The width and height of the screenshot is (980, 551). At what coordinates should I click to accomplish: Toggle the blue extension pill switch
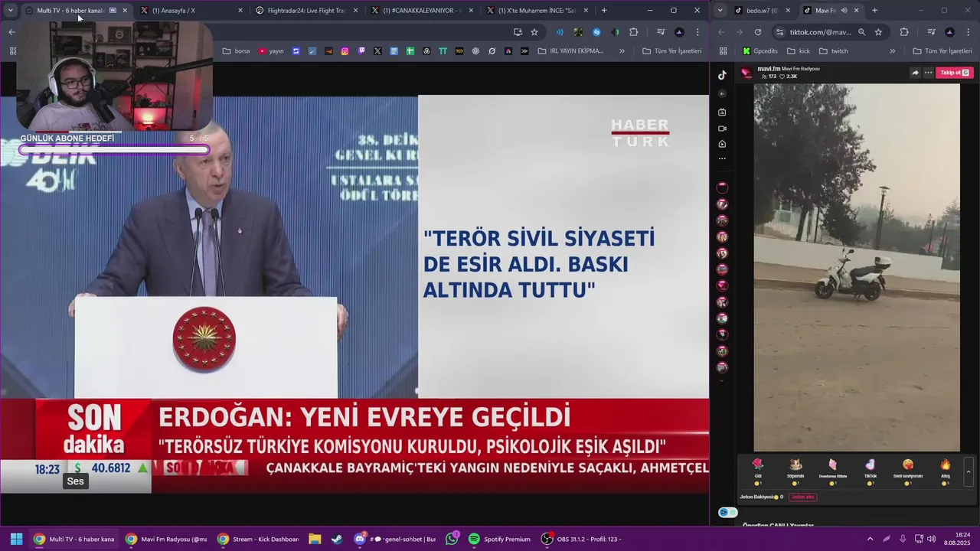[x=727, y=512]
